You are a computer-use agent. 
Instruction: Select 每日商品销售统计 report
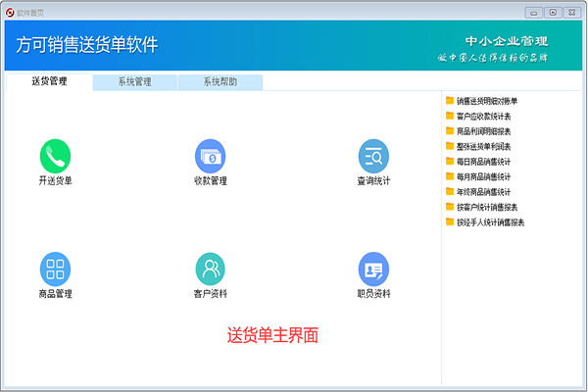click(483, 162)
